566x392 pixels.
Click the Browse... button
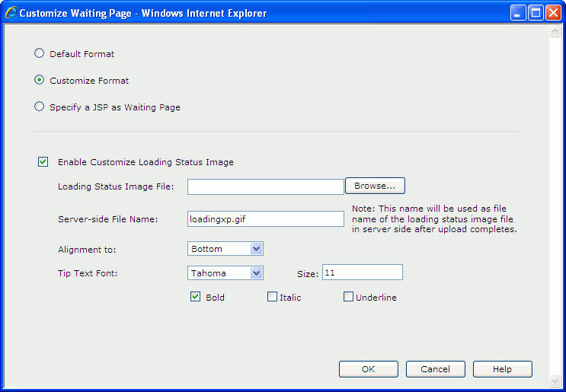point(375,186)
